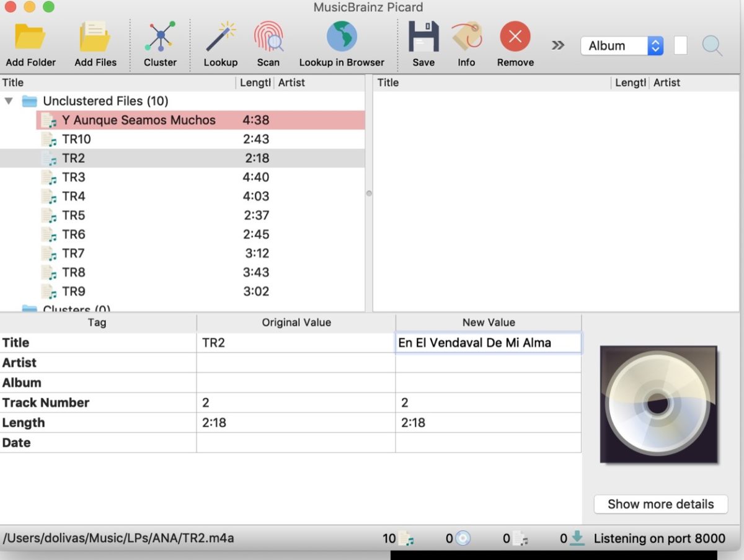The image size is (744, 560).
Task: Click the Artist new value cell
Action: point(489,363)
